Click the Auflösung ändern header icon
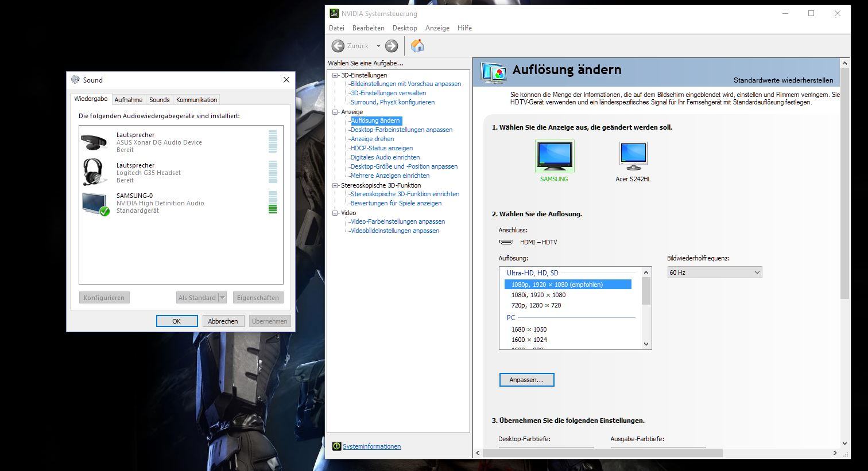Image resolution: width=868 pixels, height=471 pixels. pyautogui.click(x=494, y=72)
